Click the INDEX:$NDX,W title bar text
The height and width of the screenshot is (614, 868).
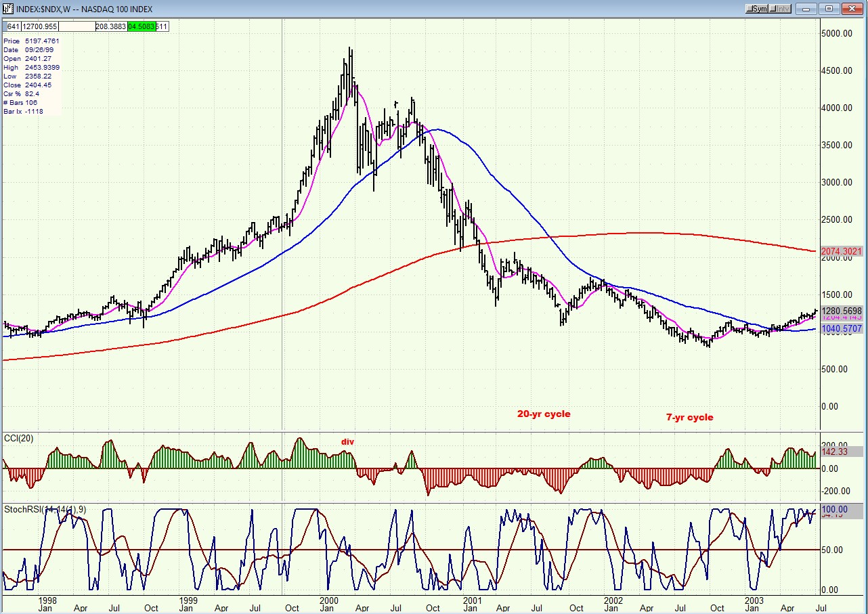click(85, 9)
